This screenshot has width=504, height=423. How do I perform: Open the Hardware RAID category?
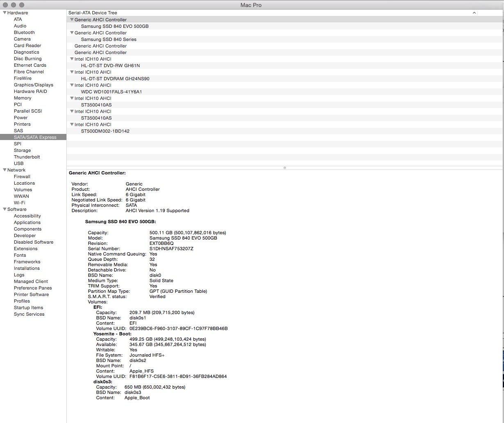pos(30,91)
